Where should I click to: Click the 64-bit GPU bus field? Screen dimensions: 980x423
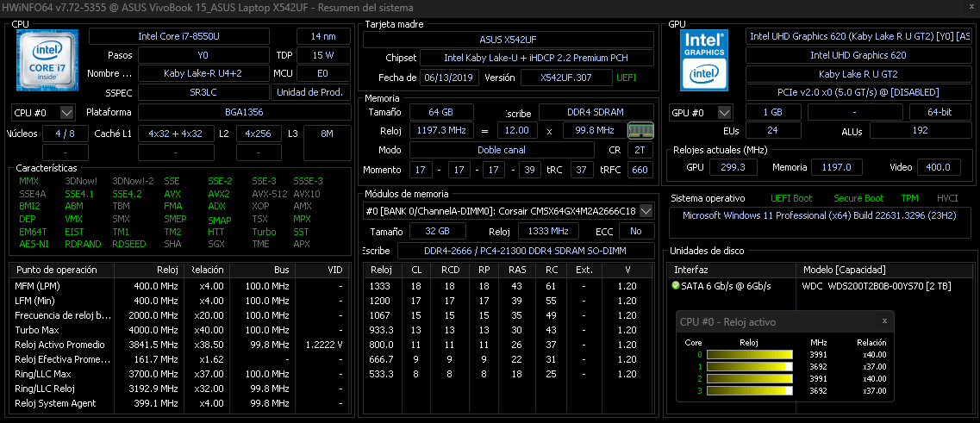click(939, 113)
